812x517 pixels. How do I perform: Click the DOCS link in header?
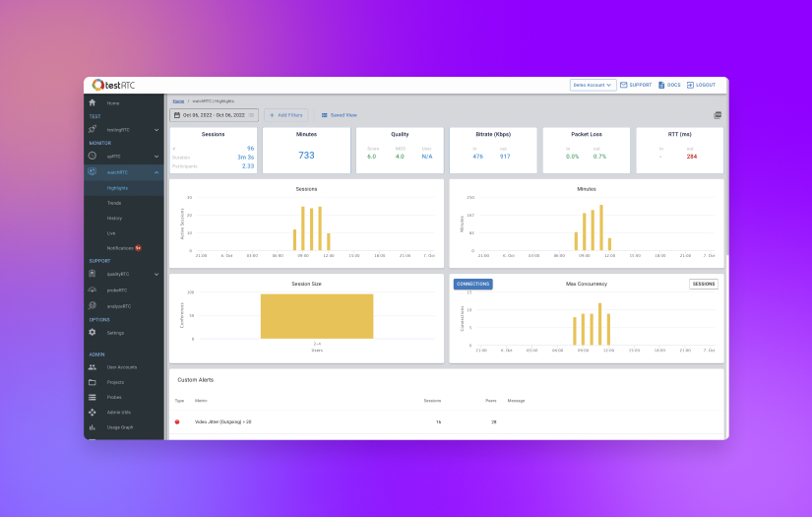pyautogui.click(x=669, y=85)
